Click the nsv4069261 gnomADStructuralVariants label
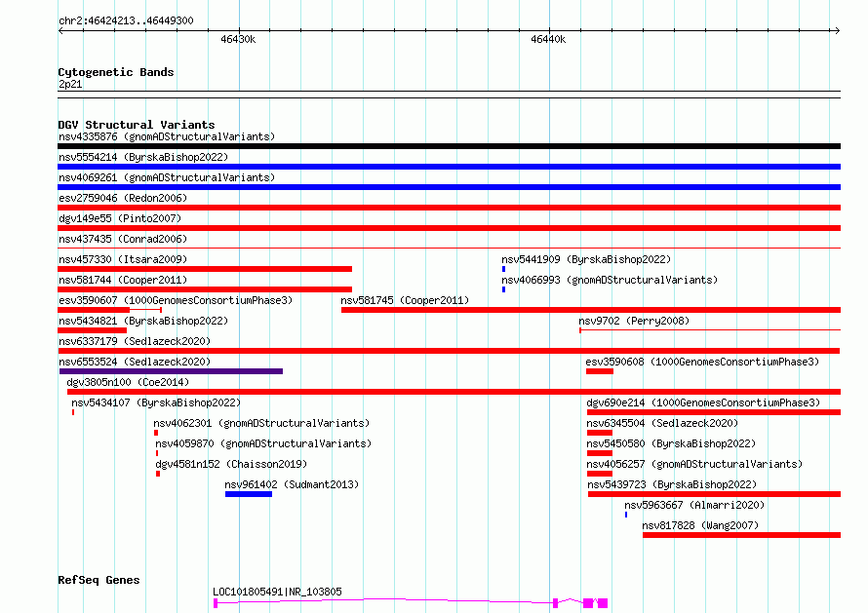 (167, 177)
